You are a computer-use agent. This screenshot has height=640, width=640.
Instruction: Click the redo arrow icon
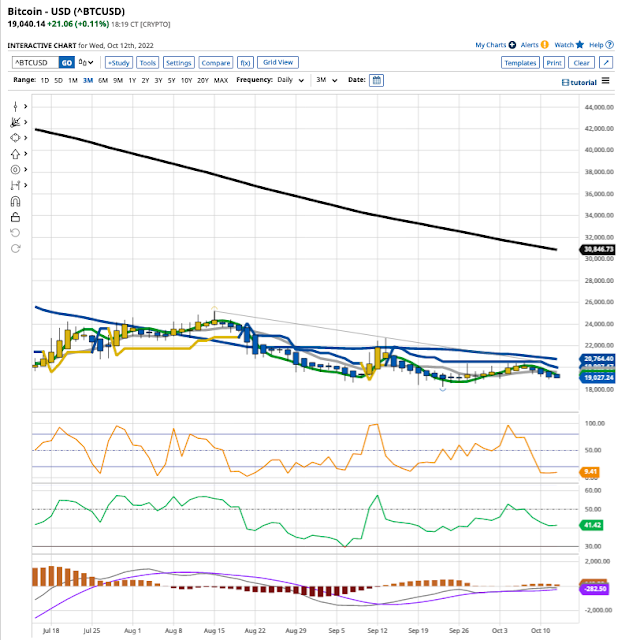coord(15,248)
